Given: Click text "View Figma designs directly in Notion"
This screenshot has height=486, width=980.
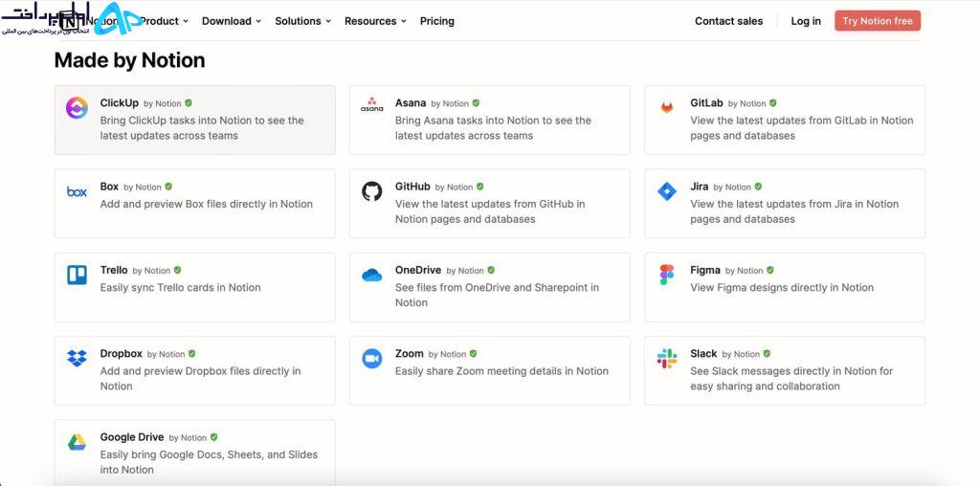Looking at the screenshot, I should tap(782, 287).
